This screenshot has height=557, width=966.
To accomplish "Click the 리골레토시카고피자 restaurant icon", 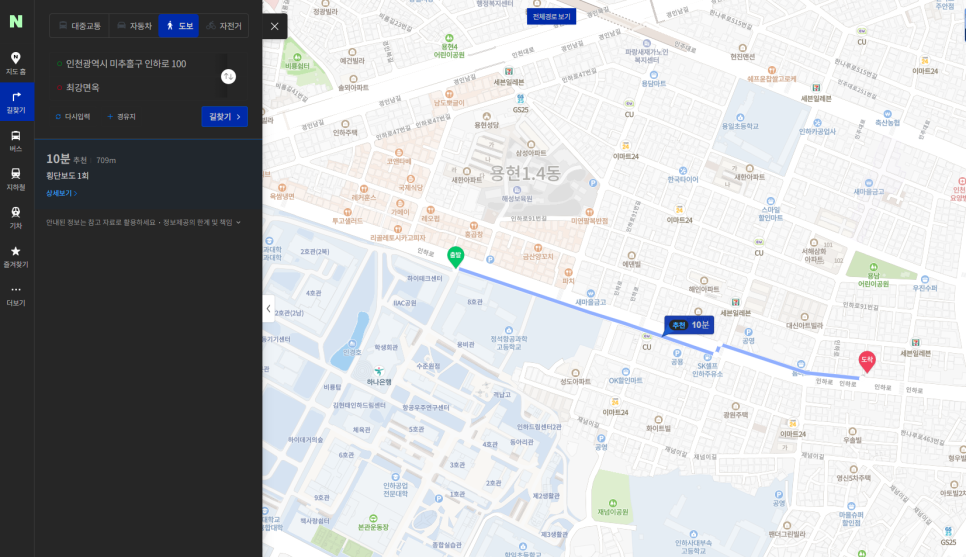I will coord(397,229).
